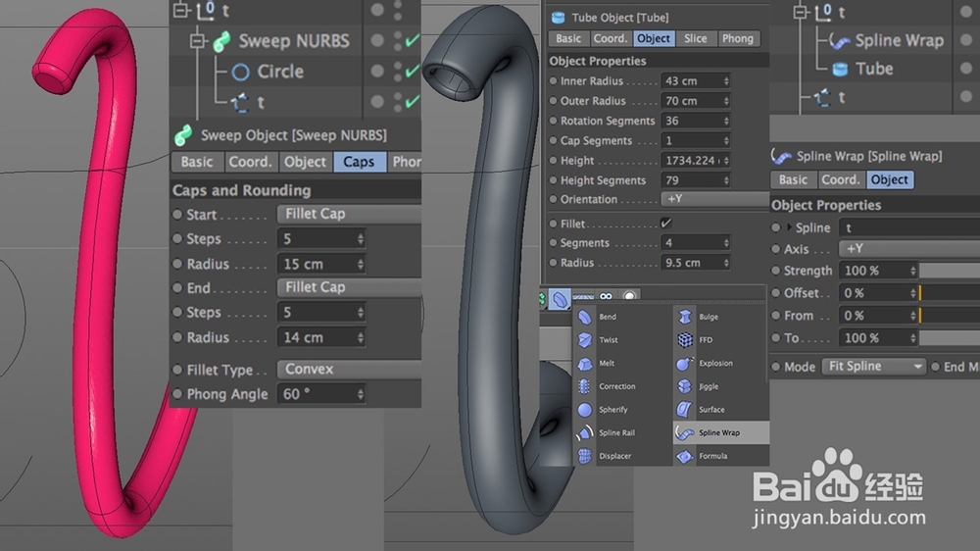Click the highlighted deformer toolbar button
Image resolution: width=980 pixels, height=551 pixels.
(560, 300)
